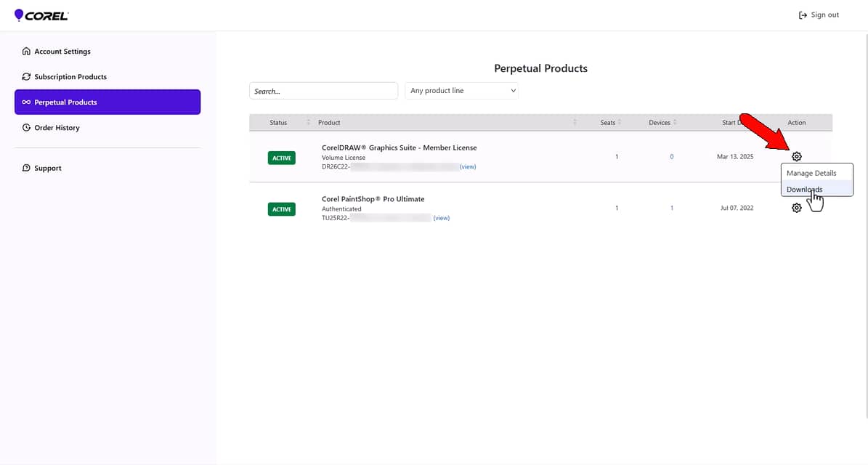The image size is (868, 465).
Task: Click Corel PaintShop Pro Ultimate title
Action: pos(373,199)
